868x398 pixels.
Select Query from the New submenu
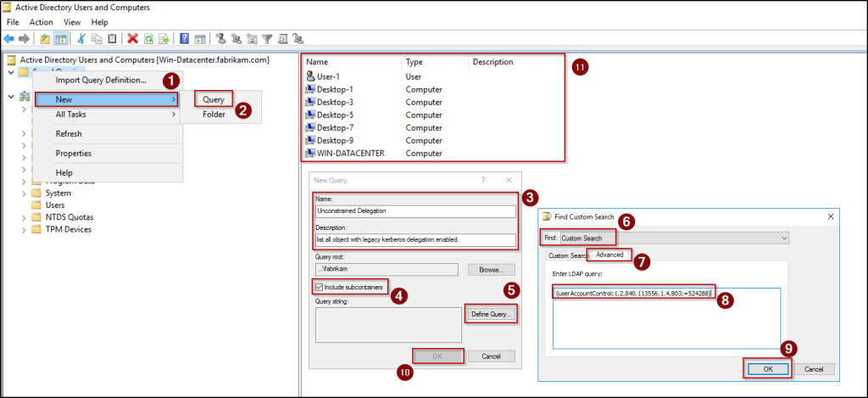(213, 99)
